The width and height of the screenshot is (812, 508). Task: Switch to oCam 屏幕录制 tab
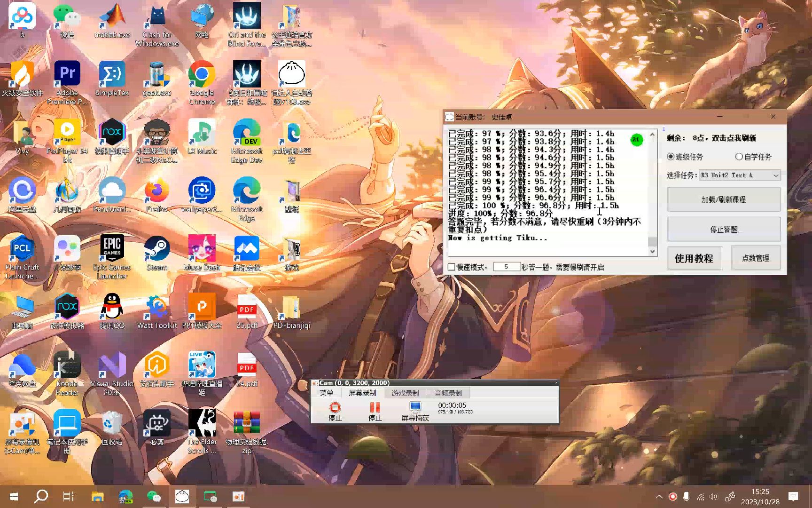click(362, 393)
